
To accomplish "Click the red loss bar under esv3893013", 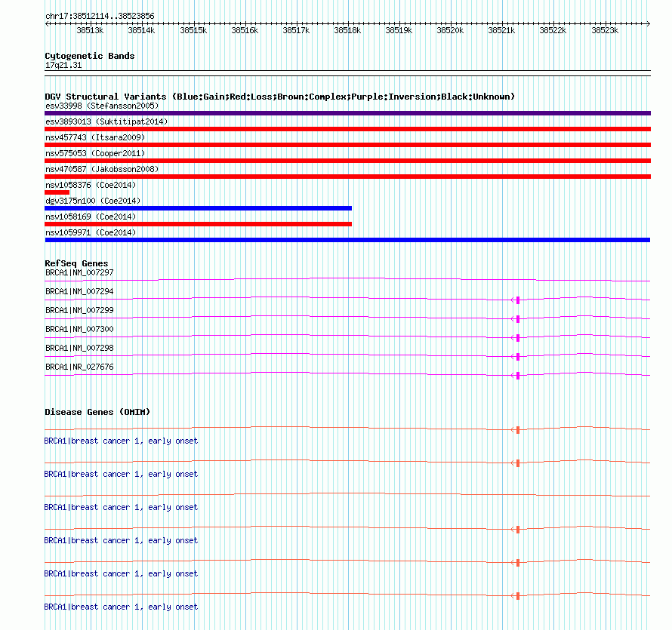I will point(347,129).
